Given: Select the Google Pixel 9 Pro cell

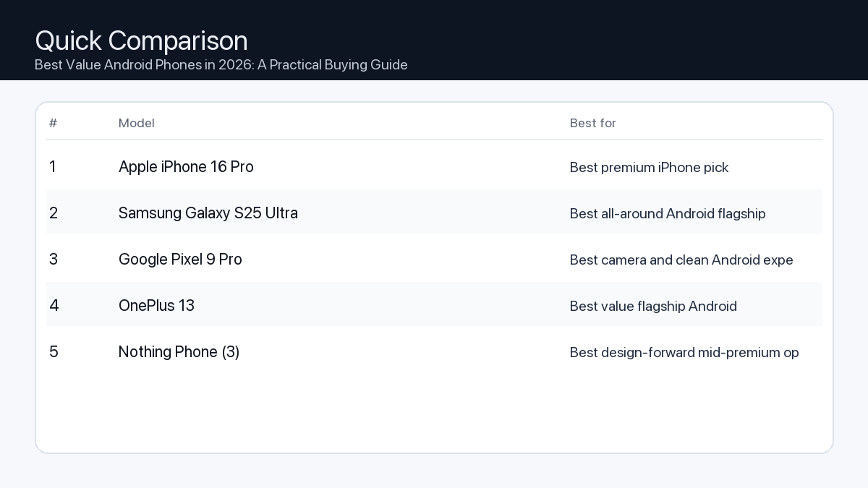Looking at the screenshot, I should click(180, 260).
